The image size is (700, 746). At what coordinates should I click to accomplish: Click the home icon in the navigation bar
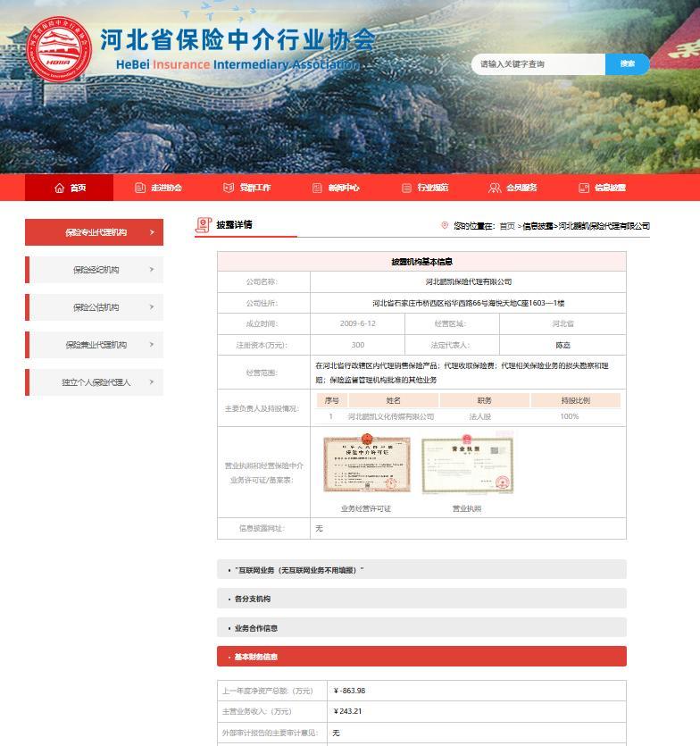(60, 188)
